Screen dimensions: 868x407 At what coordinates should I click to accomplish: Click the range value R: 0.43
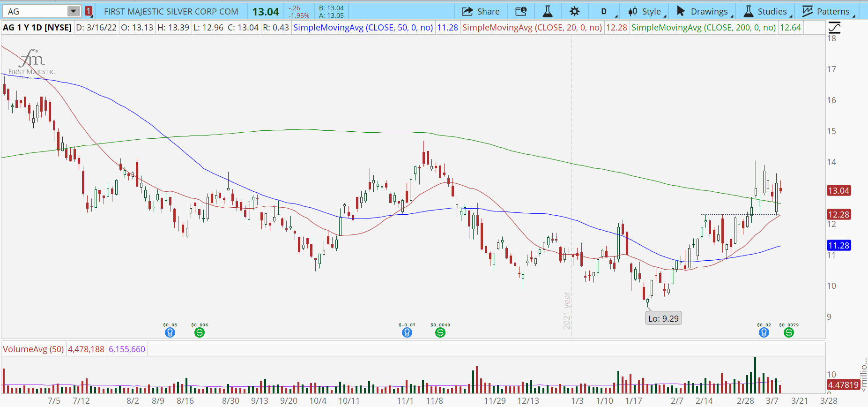click(276, 28)
